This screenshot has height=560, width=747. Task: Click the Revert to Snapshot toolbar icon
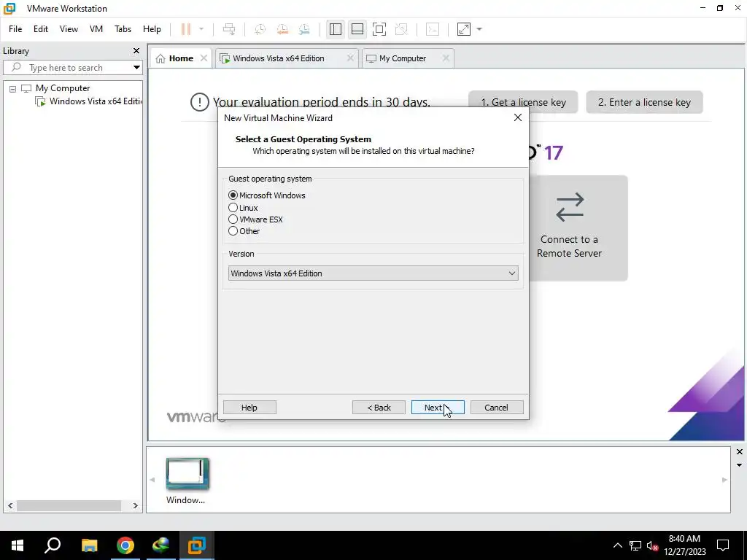point(282,29)
